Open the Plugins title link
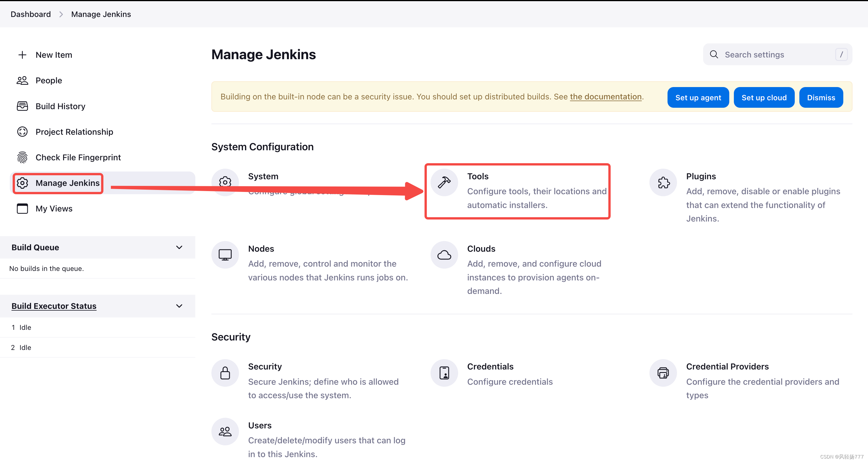Viewport: 868px width, 462px height. click(701, 176)
